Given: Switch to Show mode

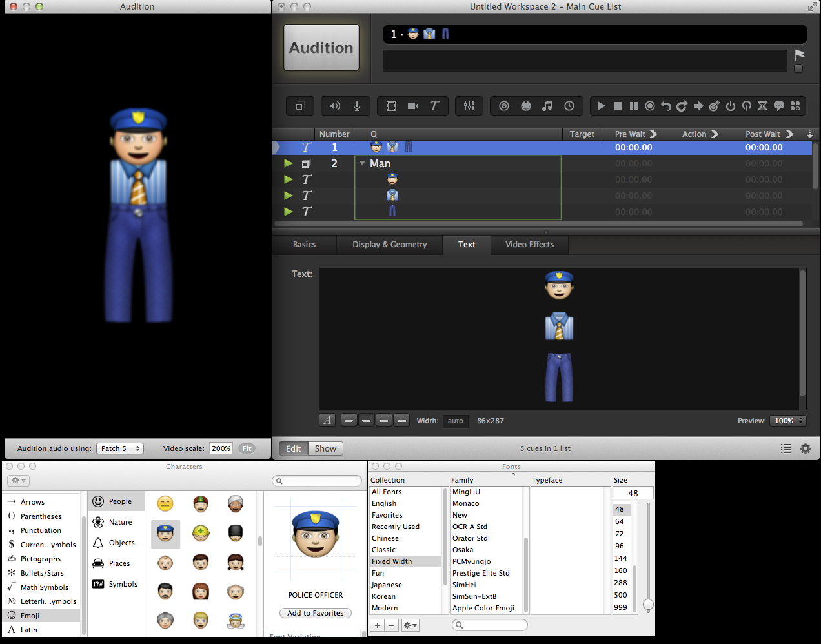Looking at the screenshot, I should click(325, 448).
